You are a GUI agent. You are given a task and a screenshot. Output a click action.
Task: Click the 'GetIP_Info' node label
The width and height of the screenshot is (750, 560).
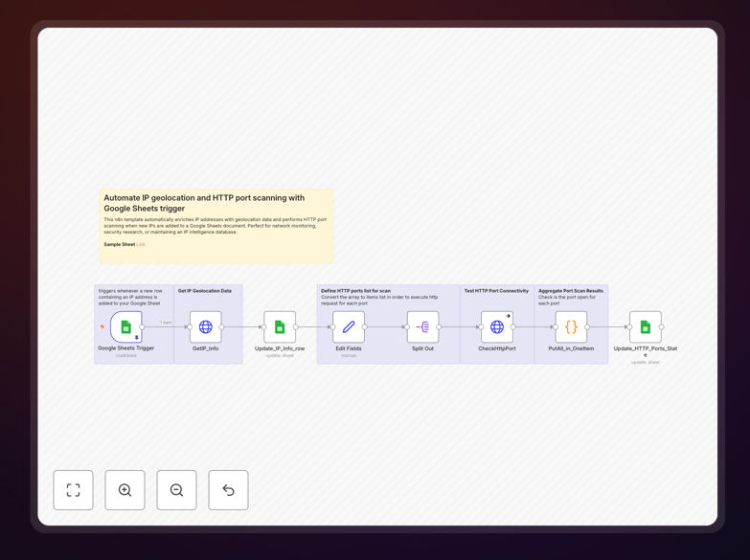coord(206,348)
